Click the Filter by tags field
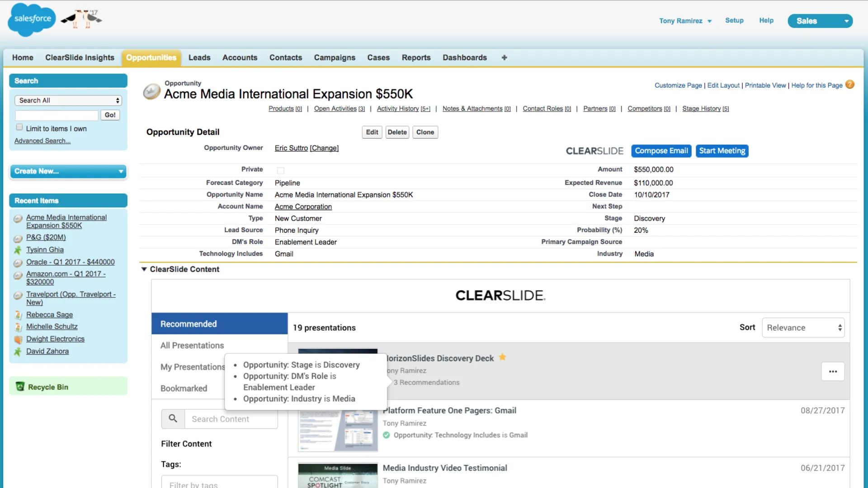The height and width of the screenshot is (488, 868). click(x=219, y=483)
